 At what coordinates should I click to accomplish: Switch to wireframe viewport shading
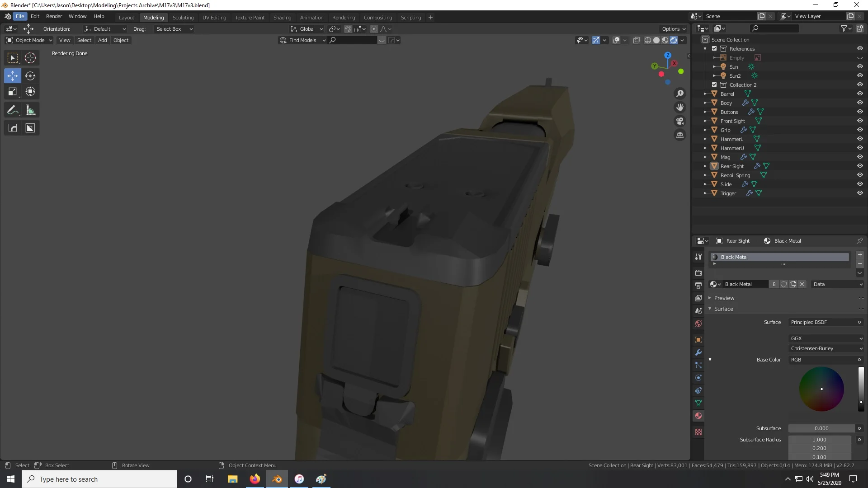648,40
